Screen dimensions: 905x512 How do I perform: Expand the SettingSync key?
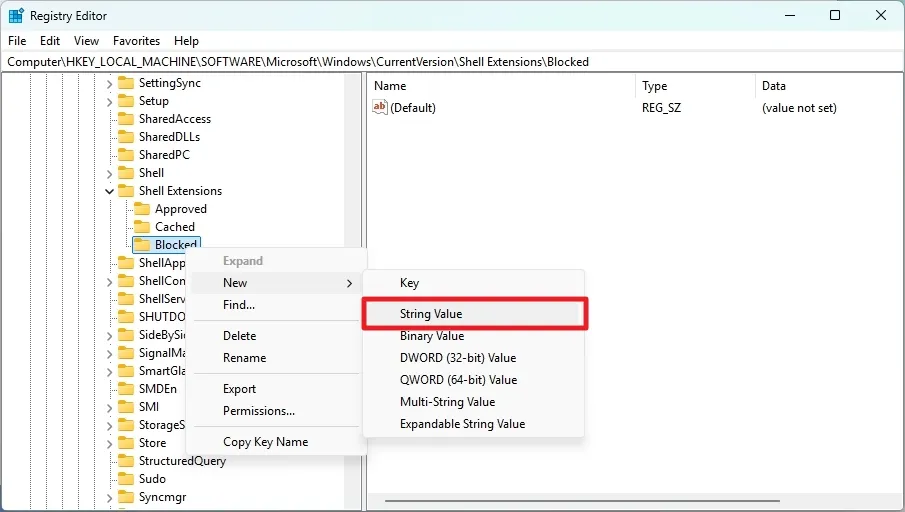109,84
